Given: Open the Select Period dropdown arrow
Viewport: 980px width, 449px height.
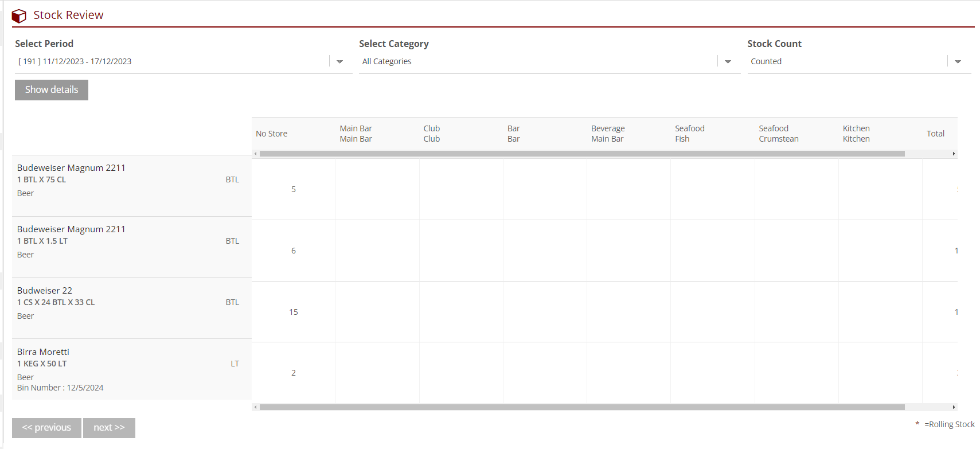Looking at the screenshot, I should 339,61.
